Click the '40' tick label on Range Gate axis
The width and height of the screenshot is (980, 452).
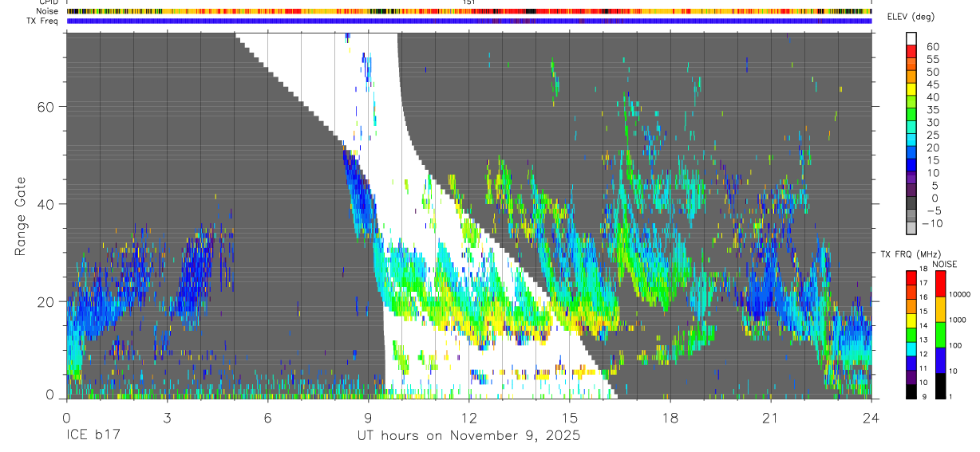45,204
